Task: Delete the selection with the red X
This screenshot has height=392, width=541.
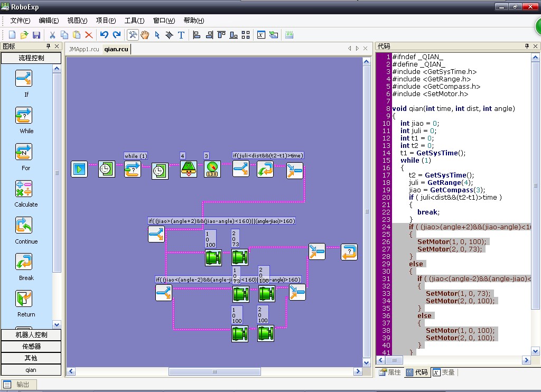Action: pyautogui.click(x=89, y=35)
